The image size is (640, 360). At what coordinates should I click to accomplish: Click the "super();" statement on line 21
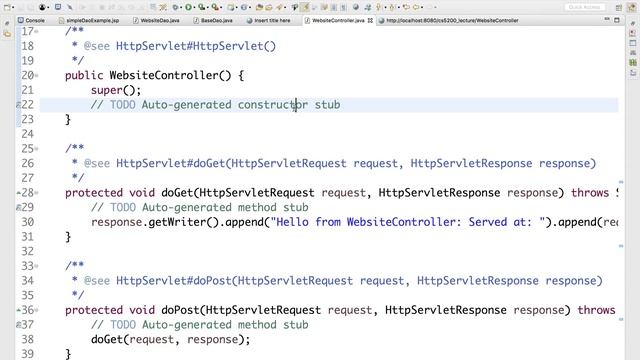point(116,90)
